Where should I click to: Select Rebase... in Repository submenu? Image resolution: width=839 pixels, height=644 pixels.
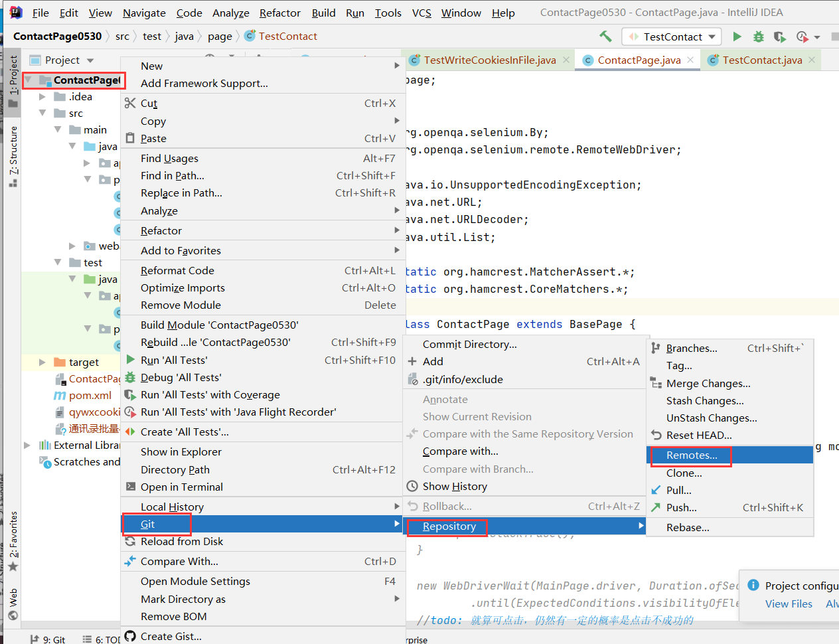pos(729,527)
